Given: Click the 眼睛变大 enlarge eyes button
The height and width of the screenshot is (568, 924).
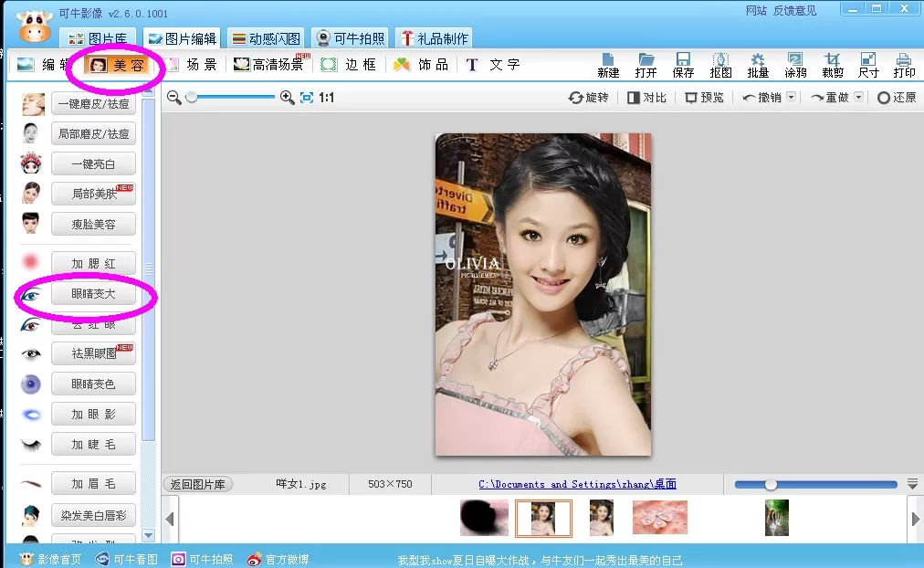Looking at the screenshot, I should [93, 293].
